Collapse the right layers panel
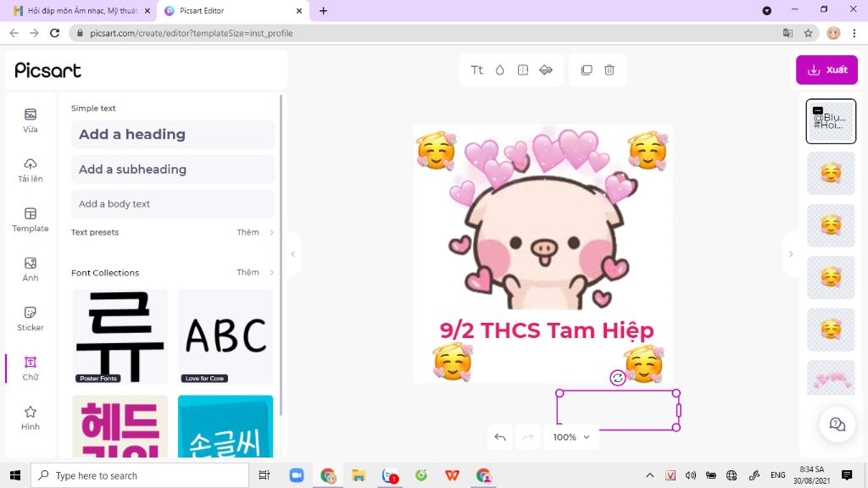The image size is (868, 488). (x=791, y=254)
